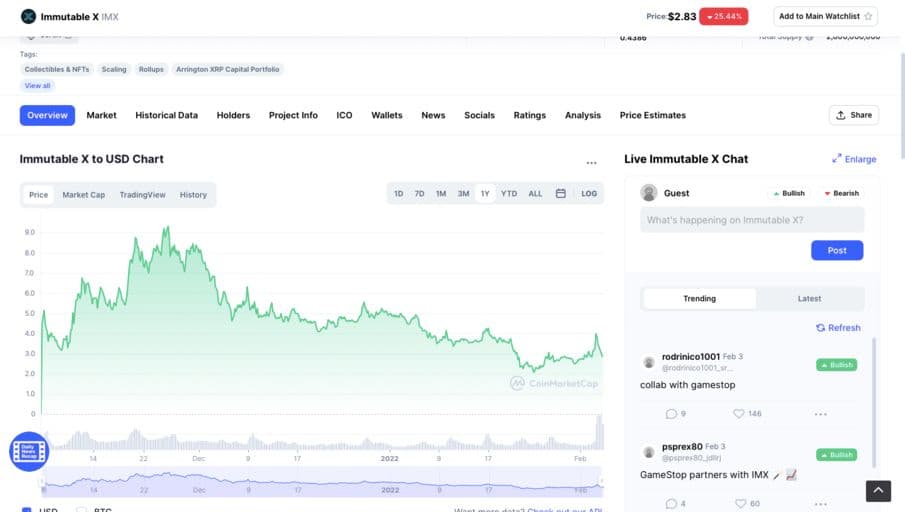This screenshot has width=905, height=512.
Task: Click the star icon on Add to Main Watchlist
Action: pos(867,16)
